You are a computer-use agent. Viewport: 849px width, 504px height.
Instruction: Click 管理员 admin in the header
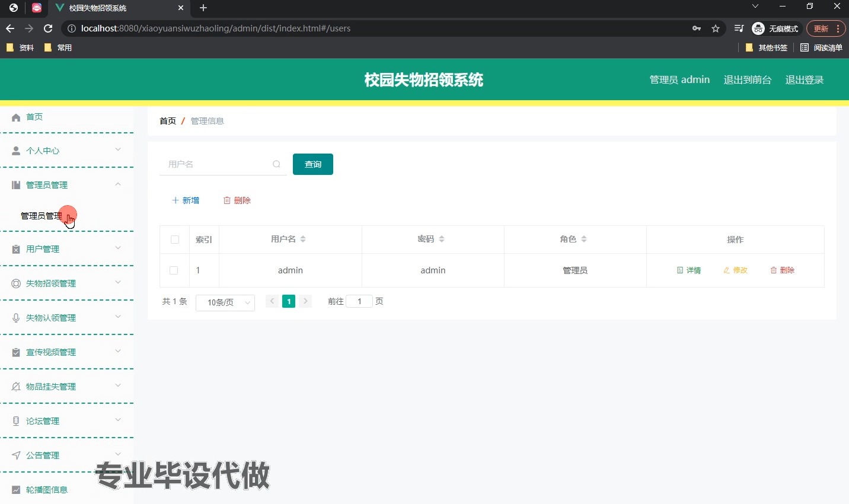[679, 80]
